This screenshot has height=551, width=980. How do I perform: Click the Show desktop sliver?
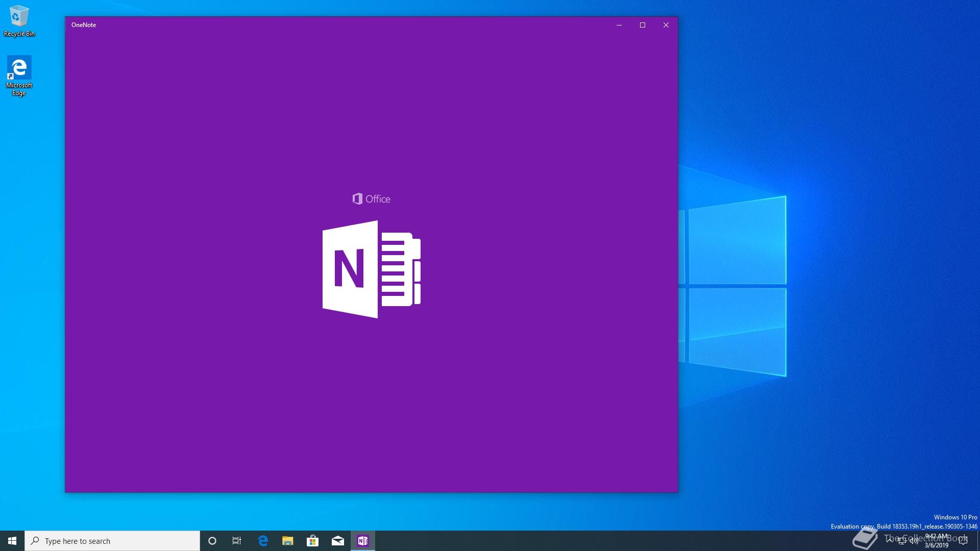tap(978, 541)
